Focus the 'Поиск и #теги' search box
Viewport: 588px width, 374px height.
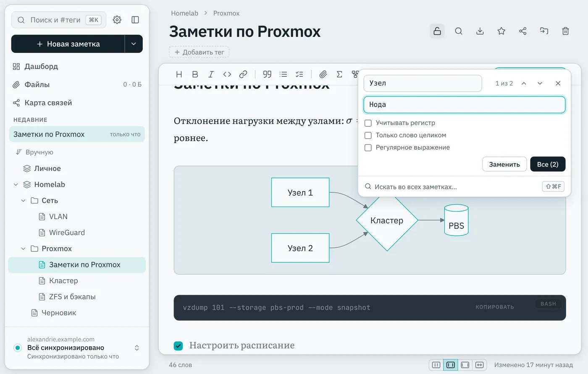[x=59, y=20]
